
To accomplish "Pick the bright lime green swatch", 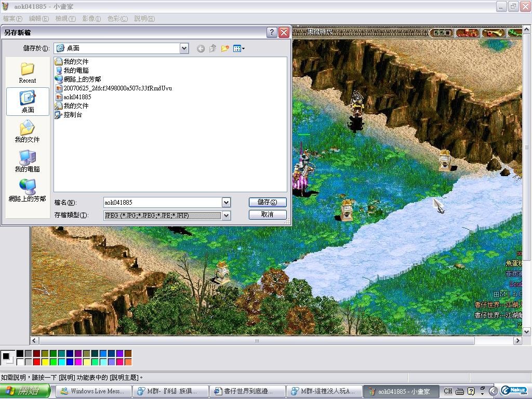I will coord(54,362).
